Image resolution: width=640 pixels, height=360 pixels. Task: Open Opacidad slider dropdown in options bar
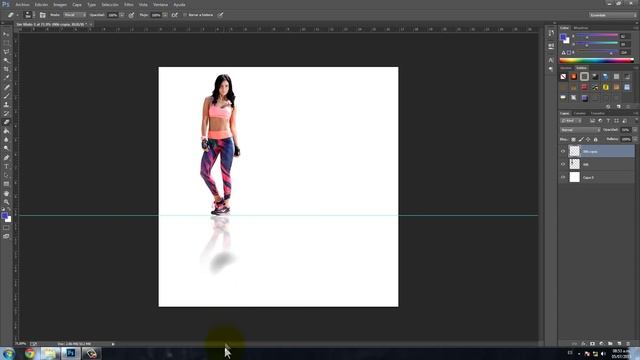click(x=122, y=15)
